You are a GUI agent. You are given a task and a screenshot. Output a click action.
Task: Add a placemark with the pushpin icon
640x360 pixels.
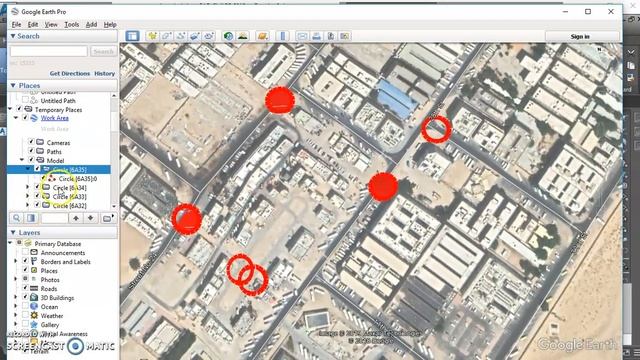tap(152, 36)
